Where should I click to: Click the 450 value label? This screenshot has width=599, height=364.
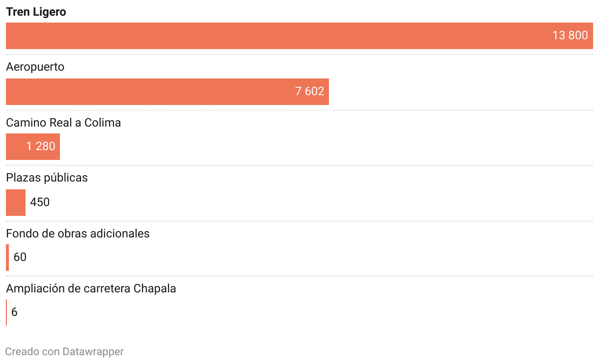point(40,202)
